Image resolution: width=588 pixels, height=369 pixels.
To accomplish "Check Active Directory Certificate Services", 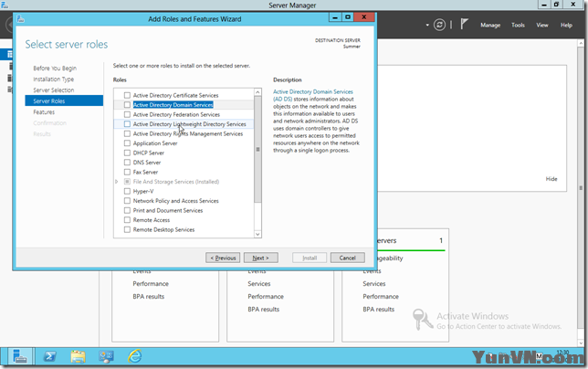I will [127, 95].
